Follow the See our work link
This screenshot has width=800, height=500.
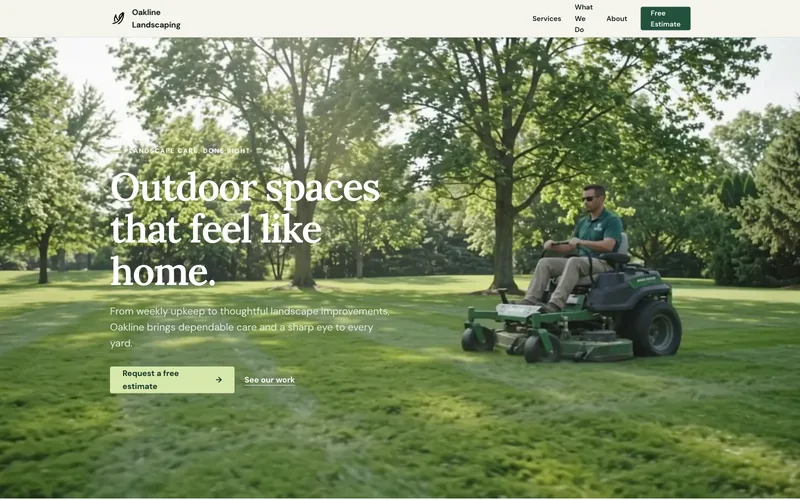coord(269,380)
